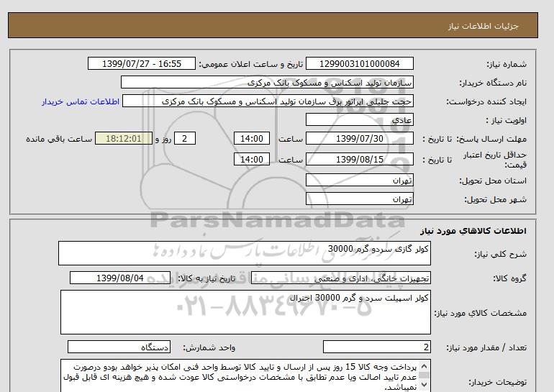Click the label استان محل تحویل
This screenshot has width=554, height=392.
pos(493,181)
